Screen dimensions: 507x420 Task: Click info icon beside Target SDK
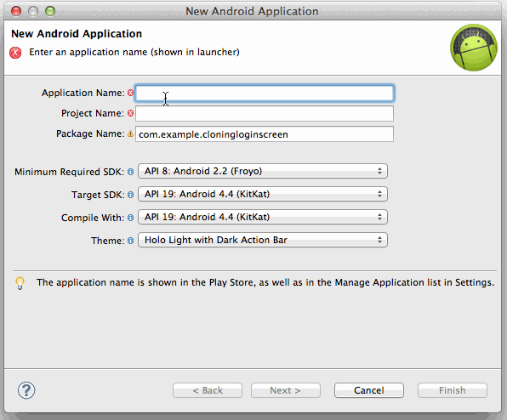(x=130, y=195)
